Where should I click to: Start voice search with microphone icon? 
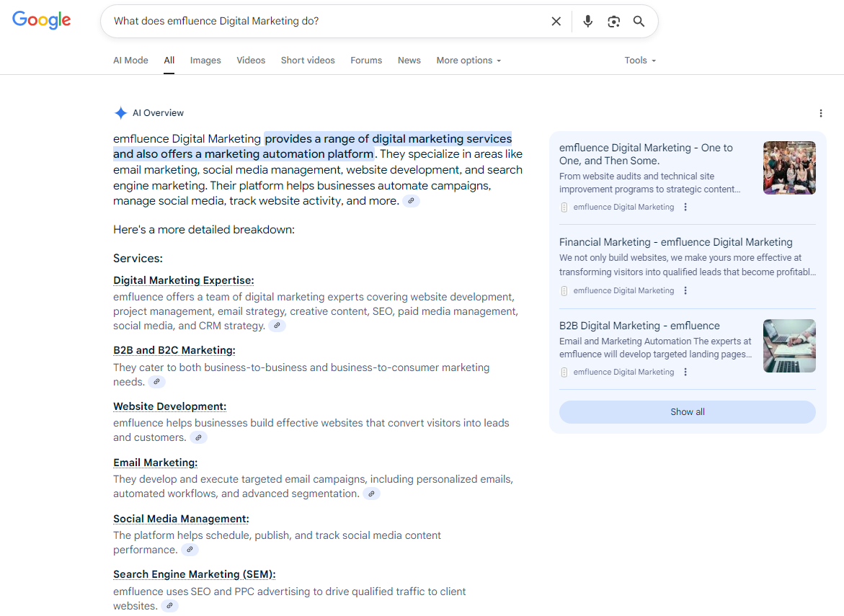click(x=587, y=22)
